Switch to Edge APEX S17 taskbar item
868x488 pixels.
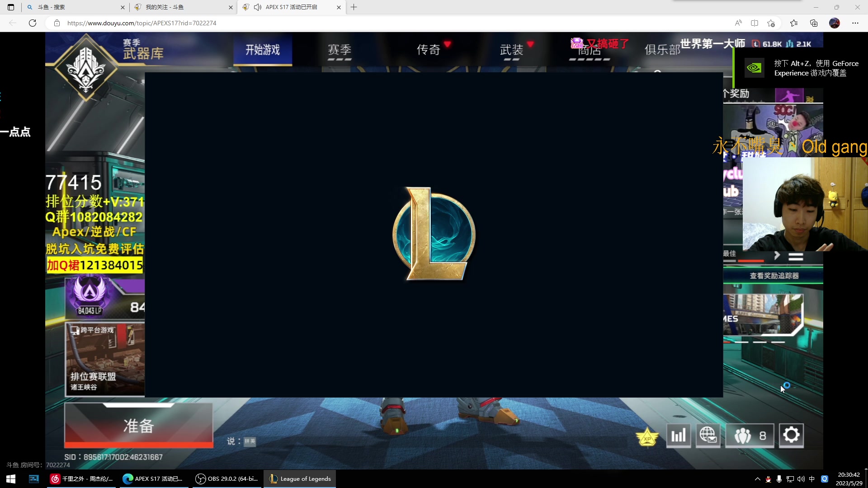point(154,479)
